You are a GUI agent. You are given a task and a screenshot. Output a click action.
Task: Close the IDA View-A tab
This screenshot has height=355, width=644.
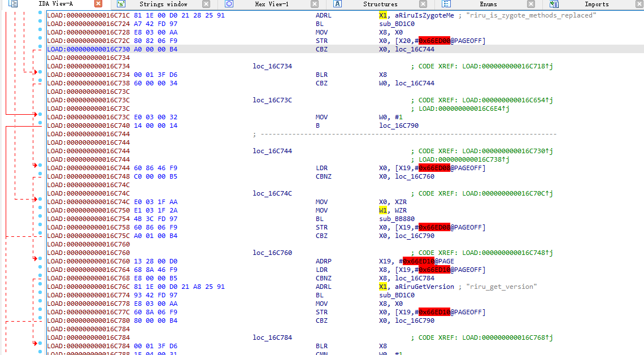(x=98, y=4)
